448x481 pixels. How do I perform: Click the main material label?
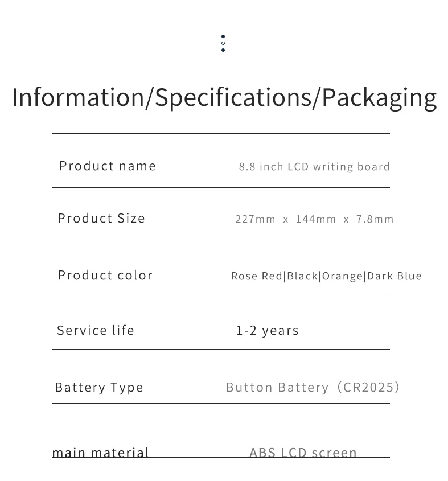point(101,453)
